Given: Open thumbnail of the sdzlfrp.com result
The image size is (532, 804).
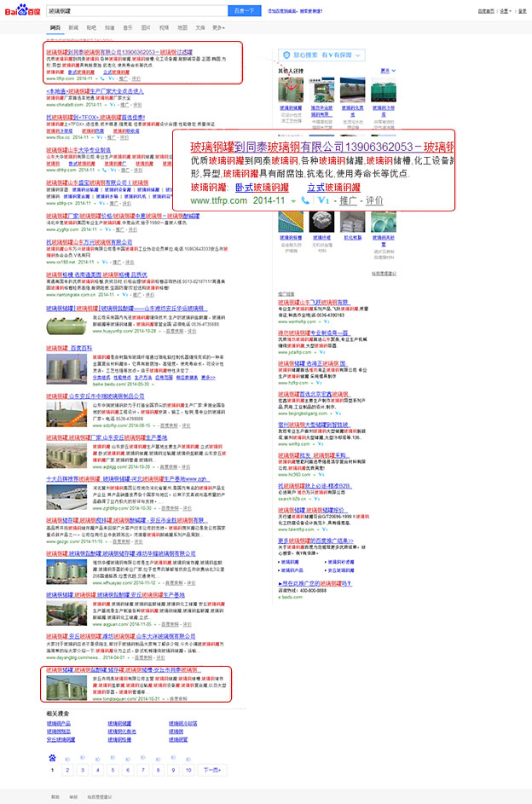Looking at the screenshot, I should 66,414.
